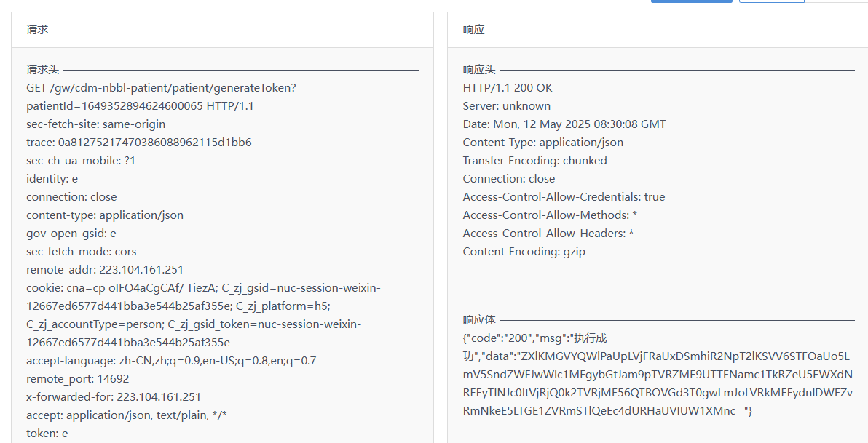
Task: Click the GET generateToken request line
Action: pos(161,88)
